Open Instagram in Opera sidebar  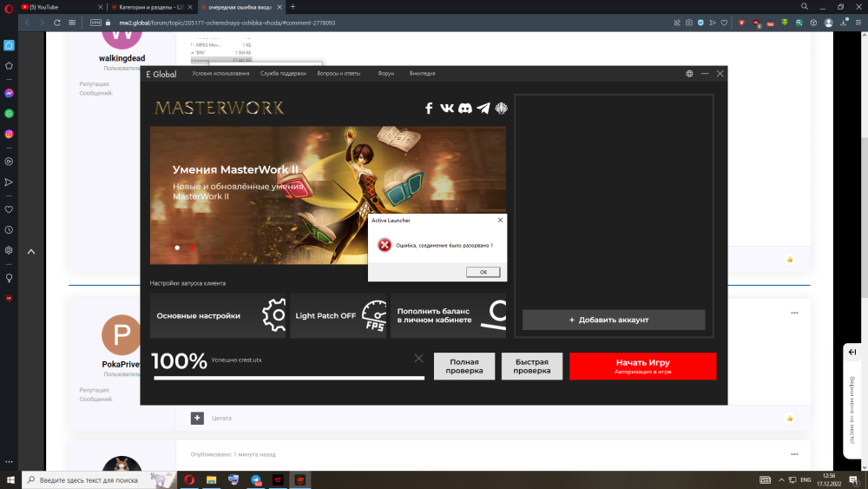pyautogui.click(x=10, y=134)
